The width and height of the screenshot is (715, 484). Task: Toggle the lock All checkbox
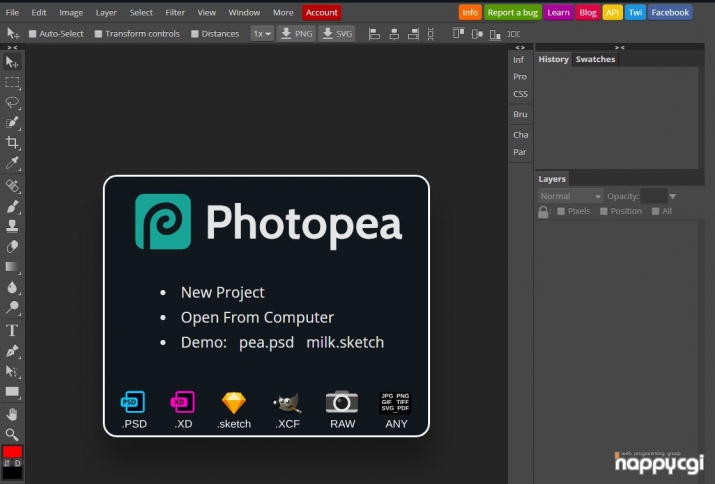pos(655,211)
